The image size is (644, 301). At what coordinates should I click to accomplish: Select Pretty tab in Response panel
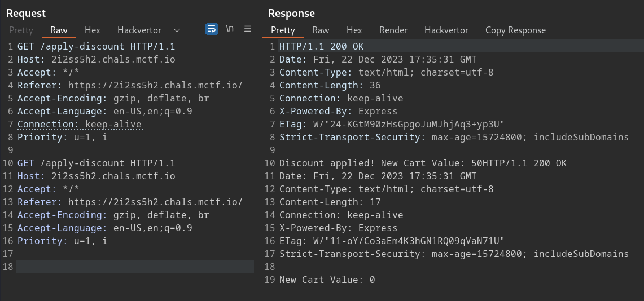point(283,30)
